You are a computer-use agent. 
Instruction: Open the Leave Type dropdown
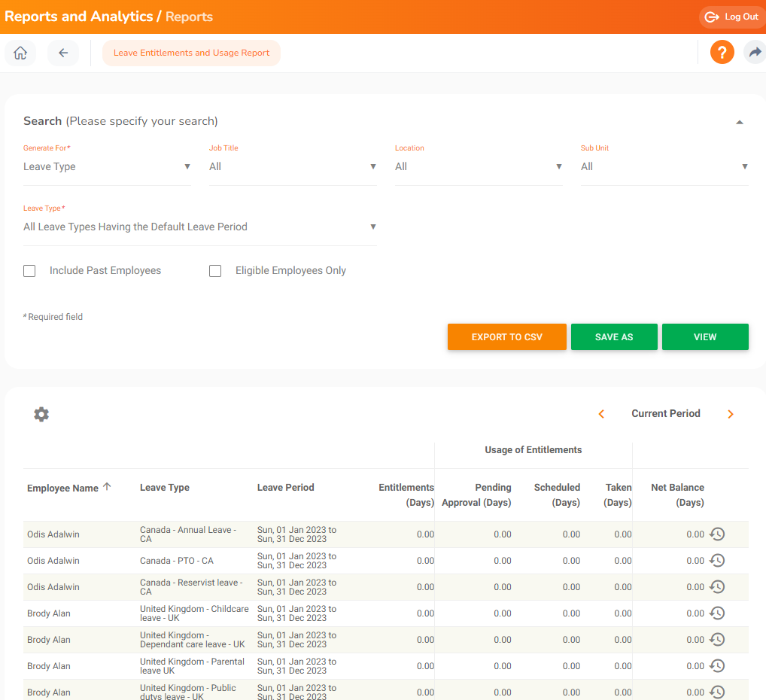click(200, 227)
